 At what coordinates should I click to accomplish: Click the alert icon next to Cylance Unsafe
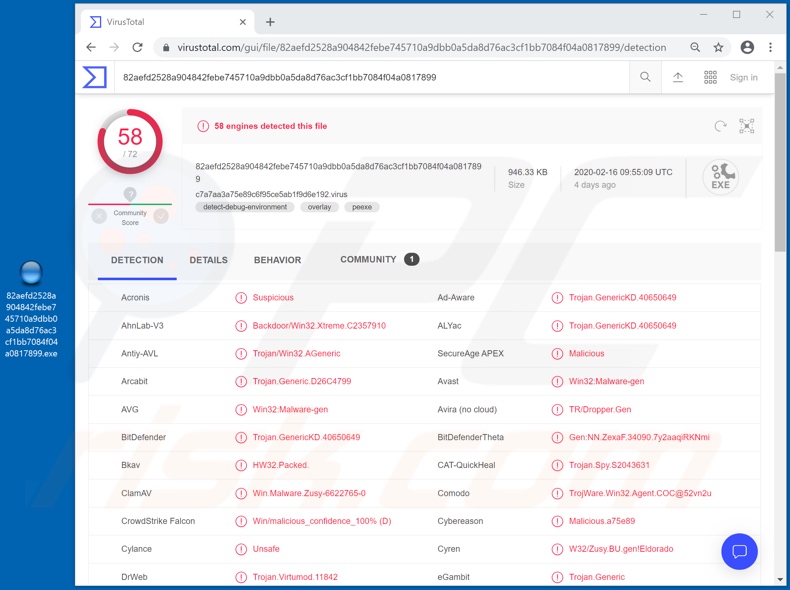pos(241,549)
